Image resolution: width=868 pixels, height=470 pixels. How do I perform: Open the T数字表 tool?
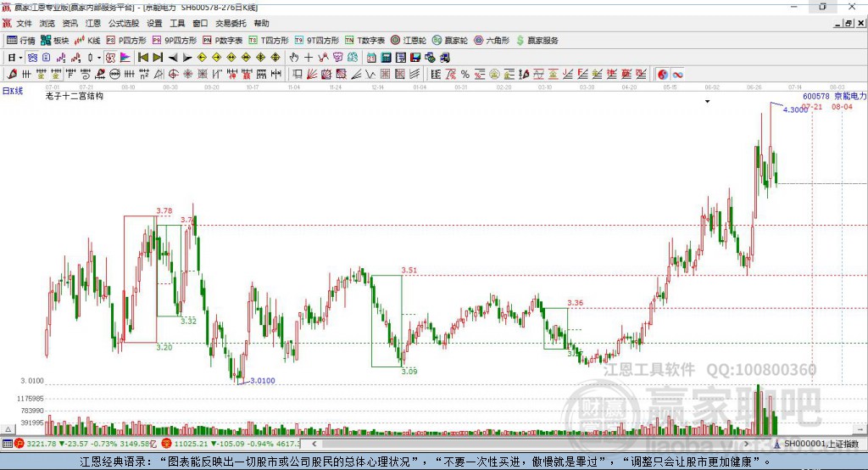pos(364,41)
